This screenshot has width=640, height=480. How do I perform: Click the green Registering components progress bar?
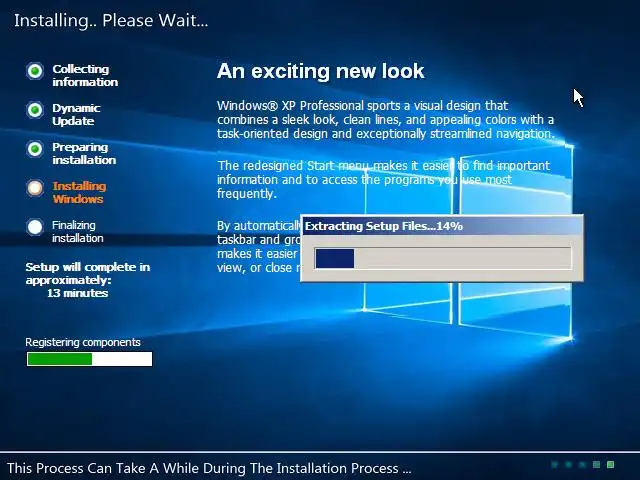click(89, 359)
